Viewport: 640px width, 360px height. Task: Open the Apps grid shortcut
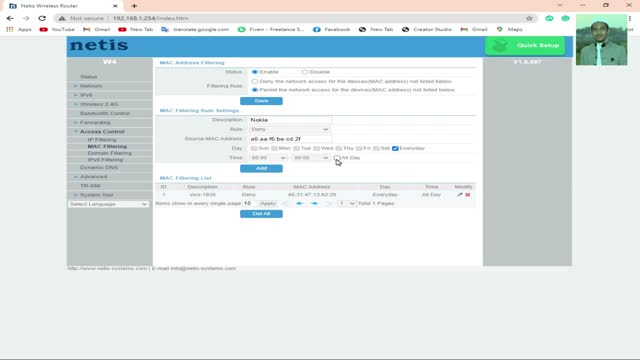tap(19, 29)
